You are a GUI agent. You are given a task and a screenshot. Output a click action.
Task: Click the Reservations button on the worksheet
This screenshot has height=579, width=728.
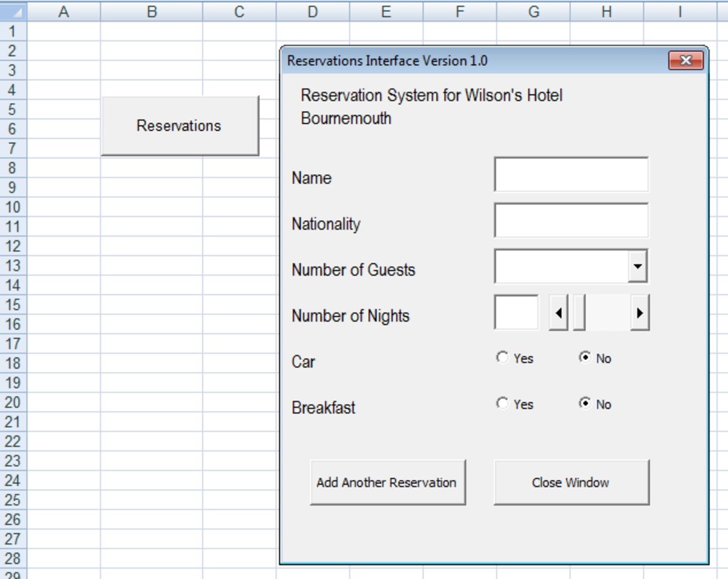point(180,126)
